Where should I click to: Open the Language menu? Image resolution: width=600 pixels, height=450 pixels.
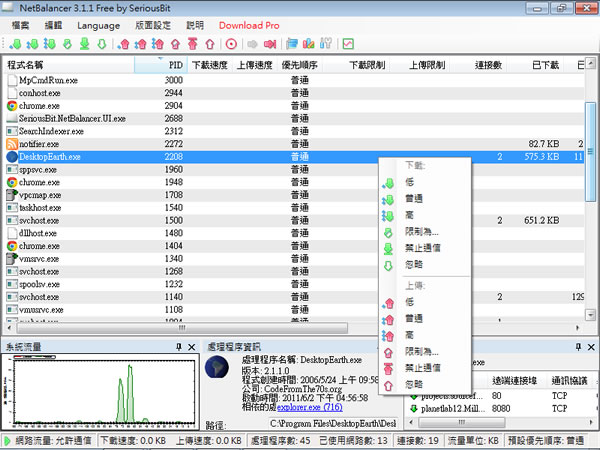pos(98,26)
